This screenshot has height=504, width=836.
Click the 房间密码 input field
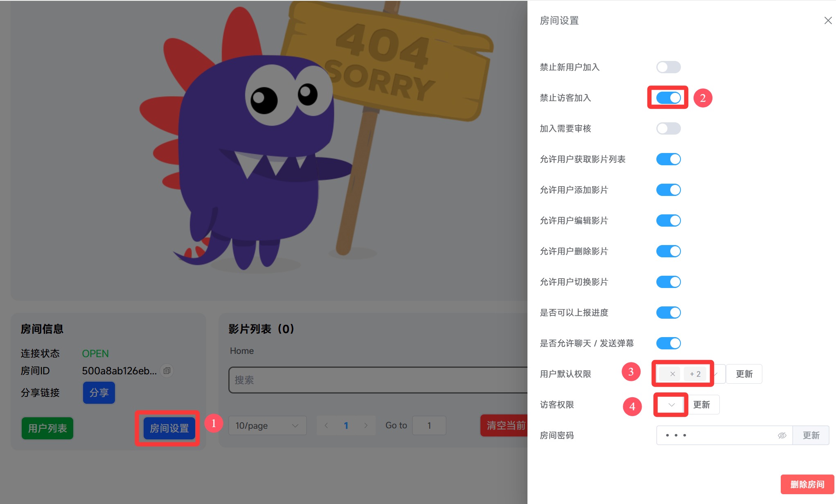point(716,435)
